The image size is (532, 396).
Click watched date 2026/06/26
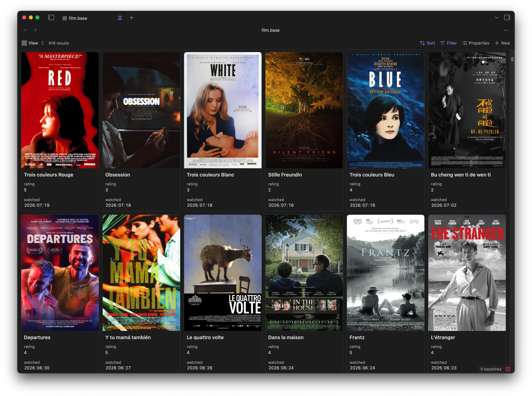click(200, 368)
